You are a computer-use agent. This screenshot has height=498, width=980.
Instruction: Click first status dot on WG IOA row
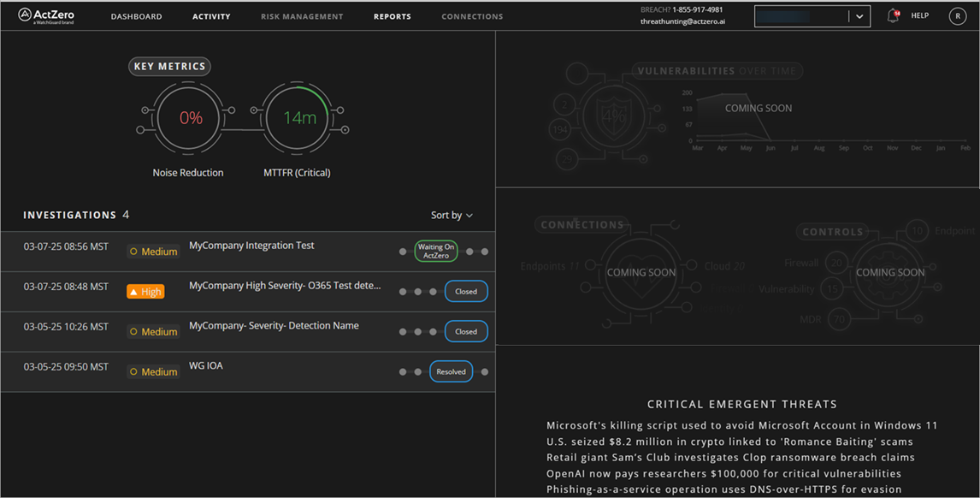tap(402, 371)
